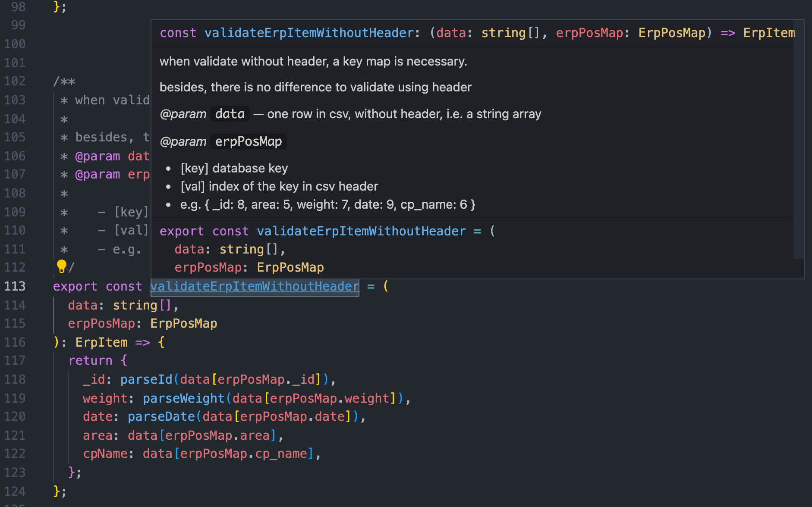
Task: Click the example bullet with '_id: 8, area: 5'
Action: click(328, 204)
